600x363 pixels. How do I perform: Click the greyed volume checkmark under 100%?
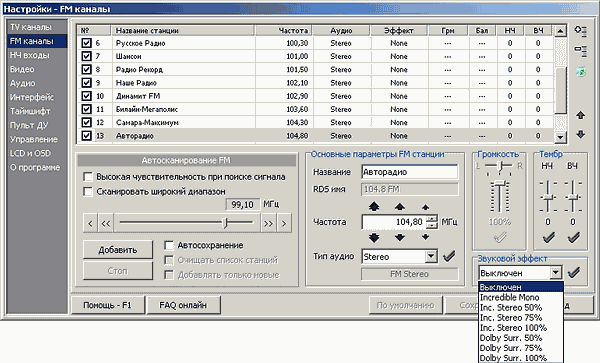[500, 238]
